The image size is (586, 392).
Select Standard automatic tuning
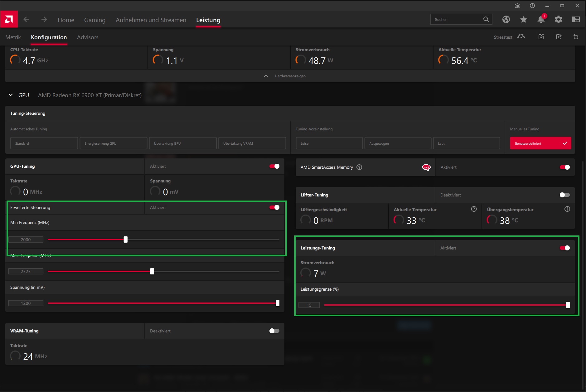click(x=44, y=143)
